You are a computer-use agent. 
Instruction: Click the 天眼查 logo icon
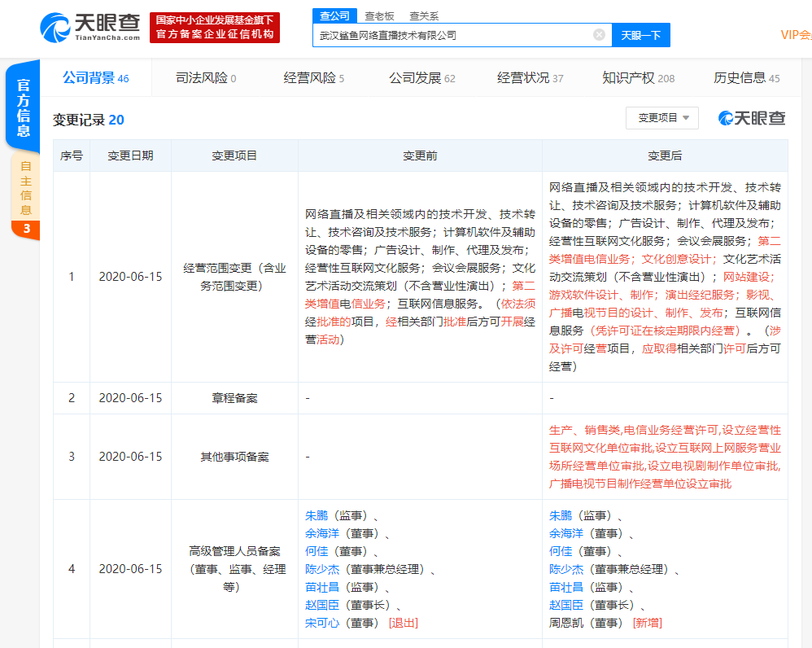point(56,27)
